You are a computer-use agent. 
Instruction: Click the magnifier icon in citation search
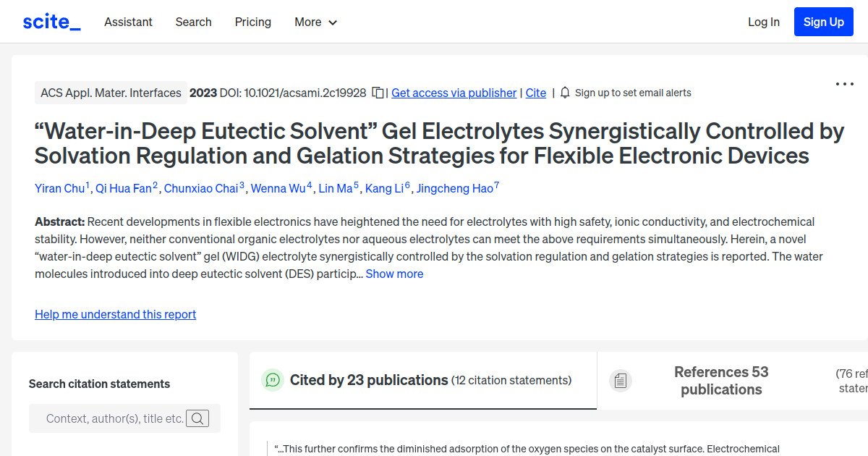[197, 418]
